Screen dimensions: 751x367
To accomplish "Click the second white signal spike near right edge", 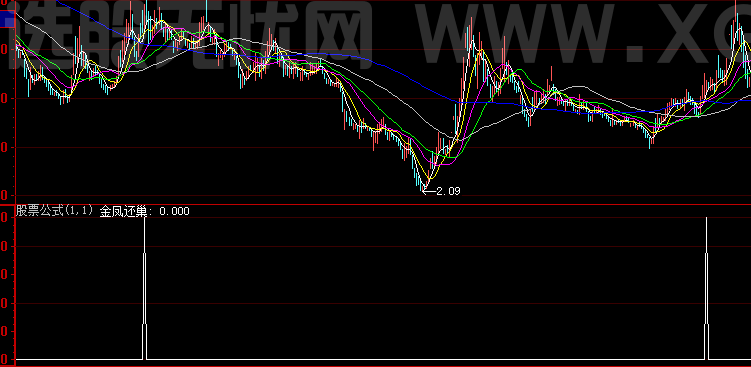I will click(706, 287).
